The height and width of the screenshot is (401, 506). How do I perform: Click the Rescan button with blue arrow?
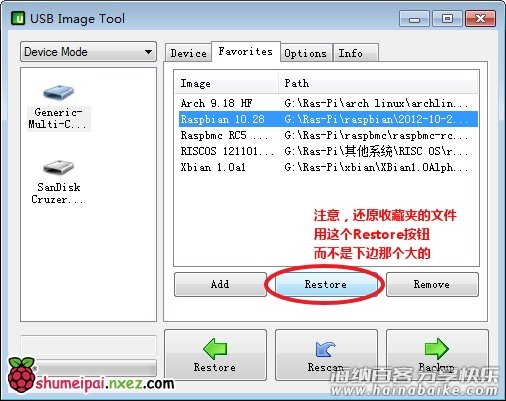(x=326, y=355)
